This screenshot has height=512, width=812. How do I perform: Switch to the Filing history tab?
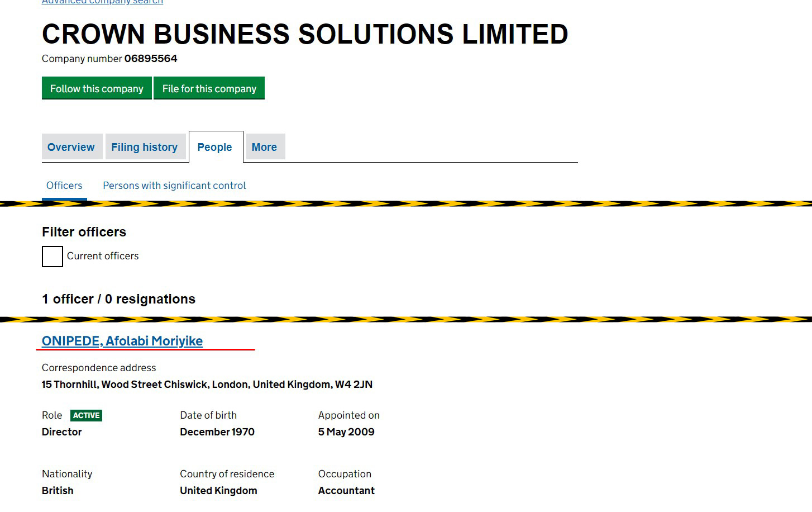(x=144, y=147)
